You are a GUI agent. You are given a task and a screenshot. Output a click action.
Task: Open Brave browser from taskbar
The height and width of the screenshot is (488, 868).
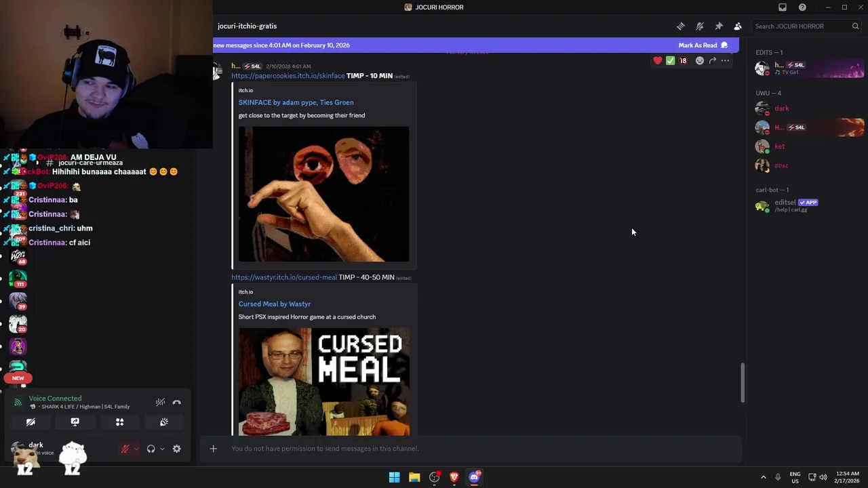[454, 477]
